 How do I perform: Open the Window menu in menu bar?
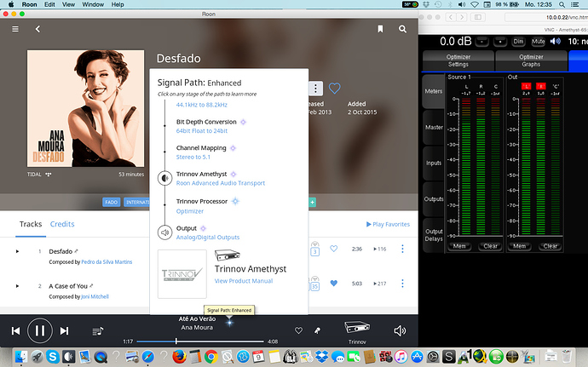click(93, 4)
